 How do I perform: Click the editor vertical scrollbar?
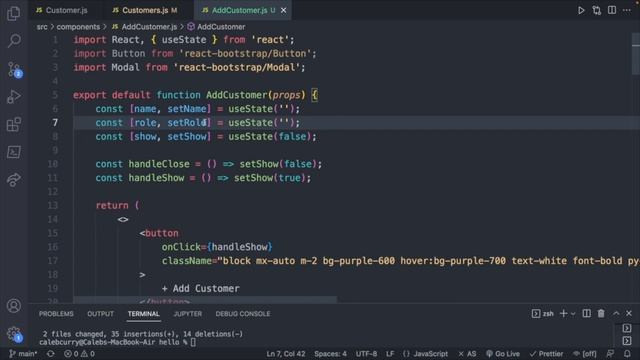click(636, 54)
